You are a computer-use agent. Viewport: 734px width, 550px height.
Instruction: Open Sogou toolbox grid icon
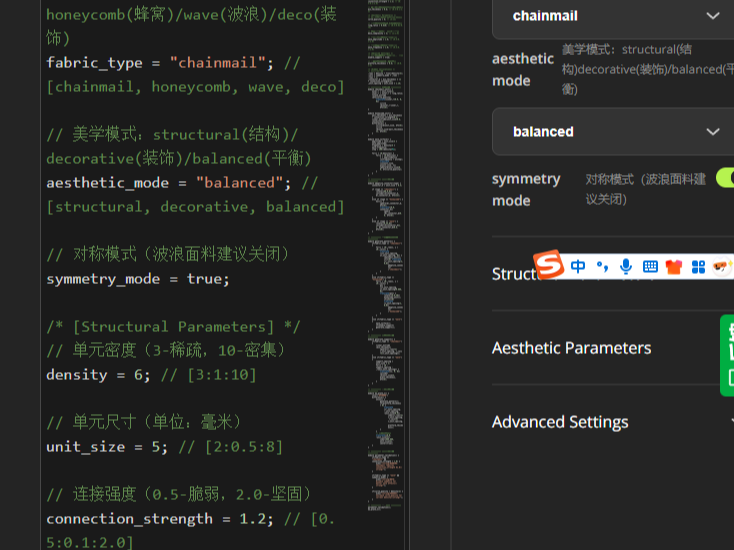point(698,267)
